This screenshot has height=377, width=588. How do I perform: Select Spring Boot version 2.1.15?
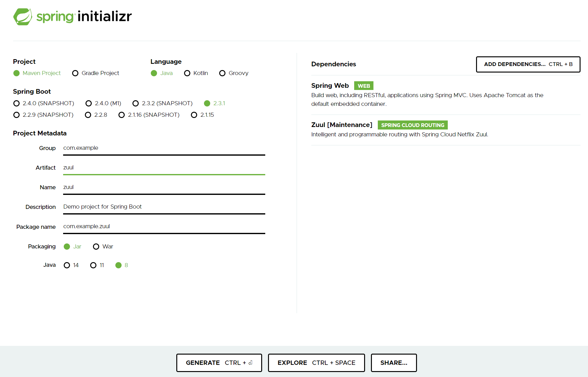click(202, 115)
